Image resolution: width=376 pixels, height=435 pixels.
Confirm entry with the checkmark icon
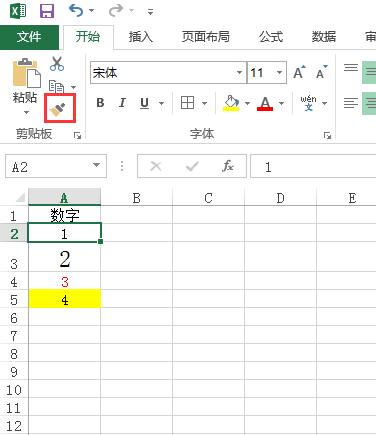click(192, 166)
